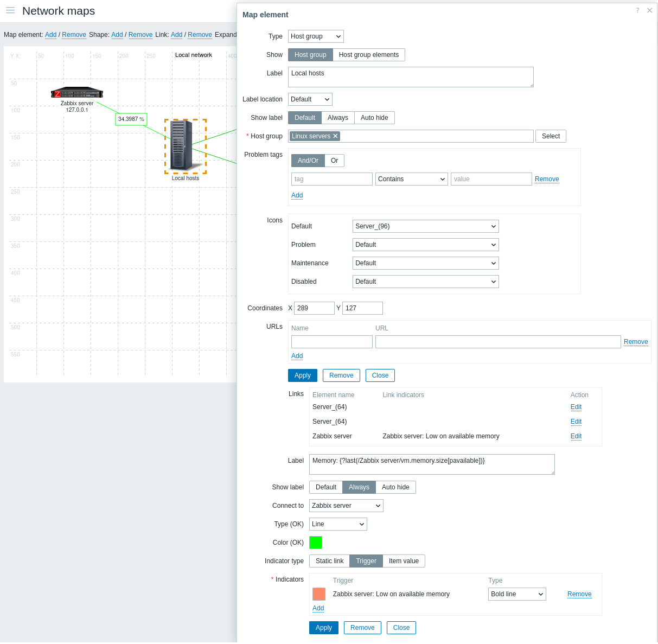Click the toolbar Link Remove link
The height and width of the screenshot is (644, 658).
coord(200,35)
